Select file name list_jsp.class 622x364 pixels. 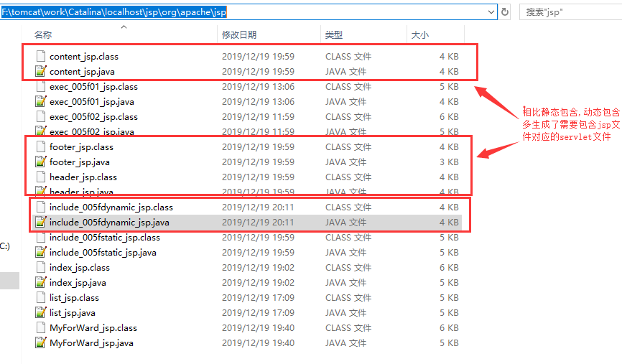(x=74, y=298)
